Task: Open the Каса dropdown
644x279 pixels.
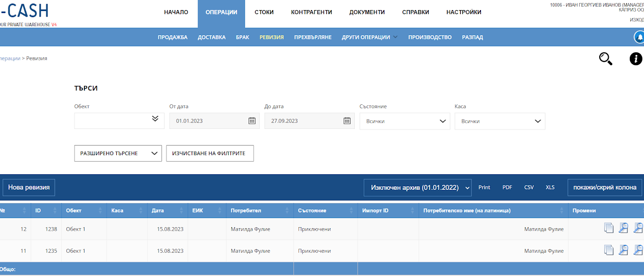Action: click(500, 121)
